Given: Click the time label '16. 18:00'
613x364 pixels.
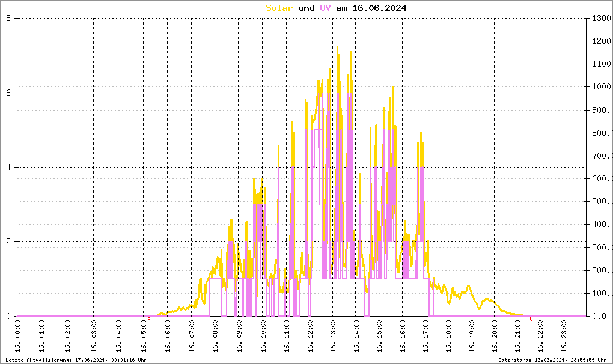Looking at the screenshot, I should point(448,336).
